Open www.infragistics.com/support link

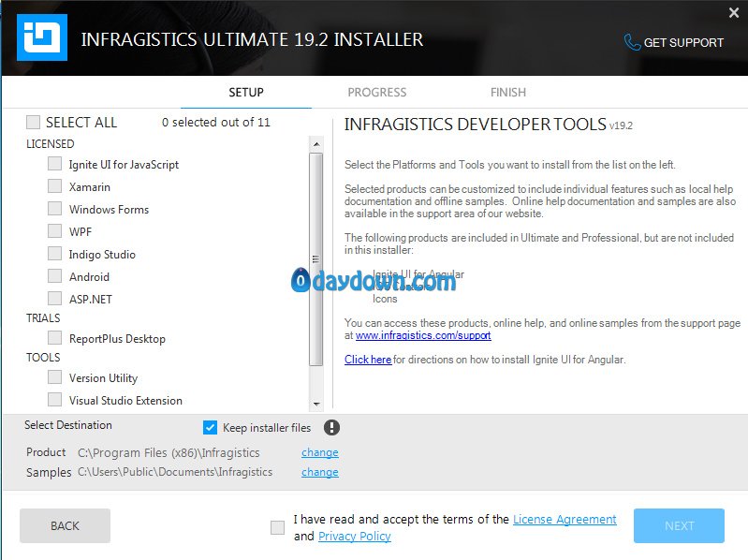tap(423, 335)
